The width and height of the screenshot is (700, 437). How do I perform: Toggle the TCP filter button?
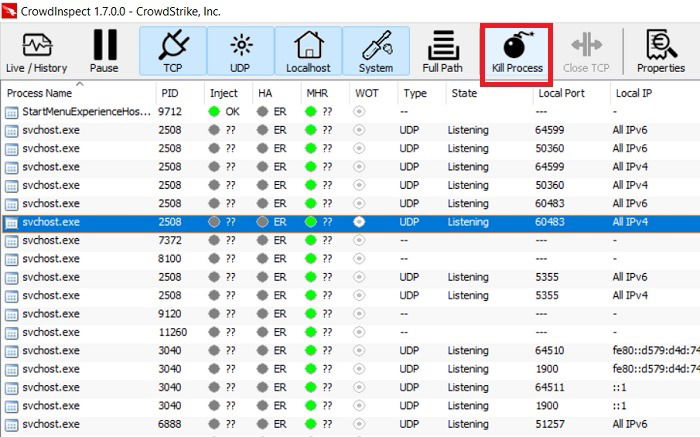pos(173,51)
